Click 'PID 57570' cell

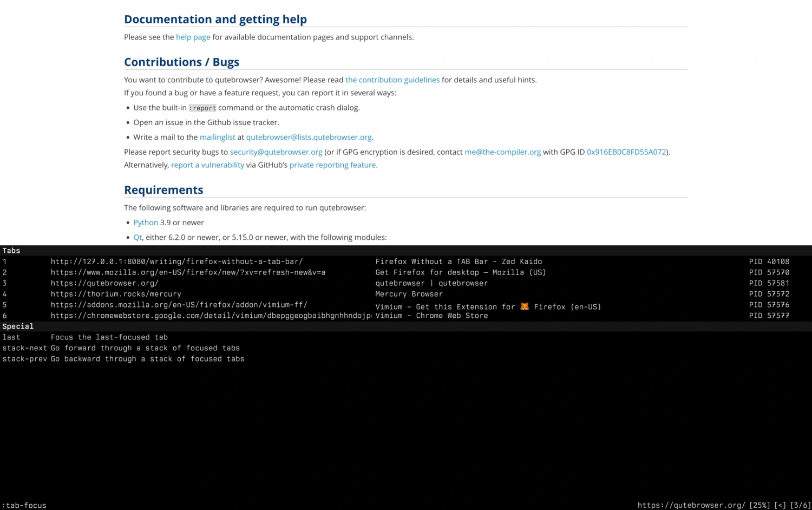pyautogui.click(x=769, y=272)
